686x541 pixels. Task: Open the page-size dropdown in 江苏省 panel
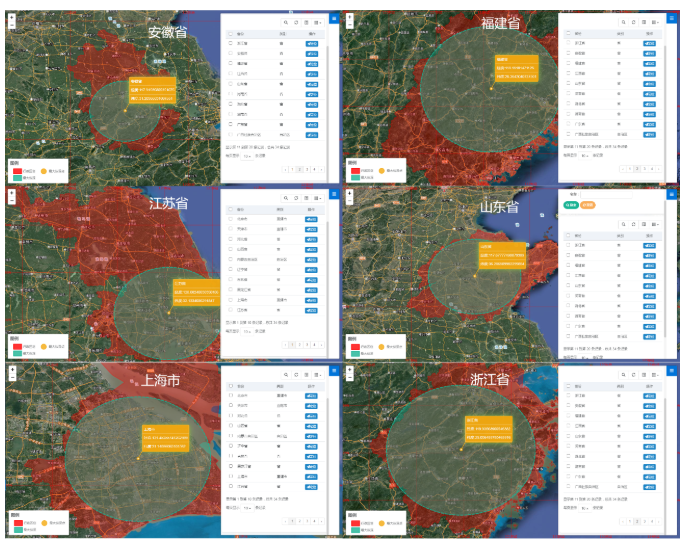coord(247,332)
